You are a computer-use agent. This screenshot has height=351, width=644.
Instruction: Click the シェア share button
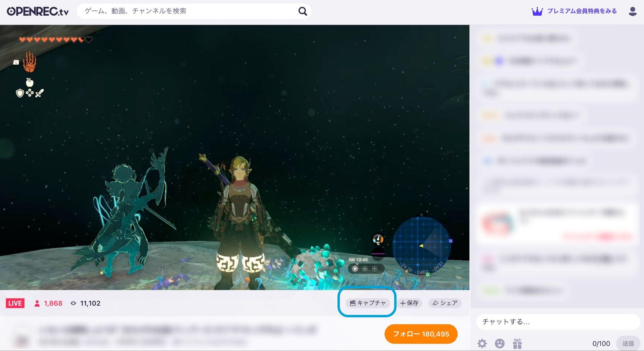point(445,303)
